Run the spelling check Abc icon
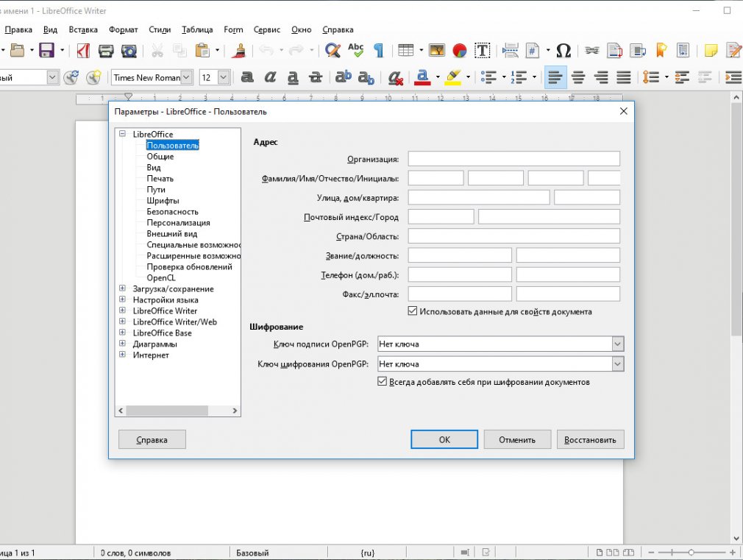This screenshot has width=743, height=560. 355,50
